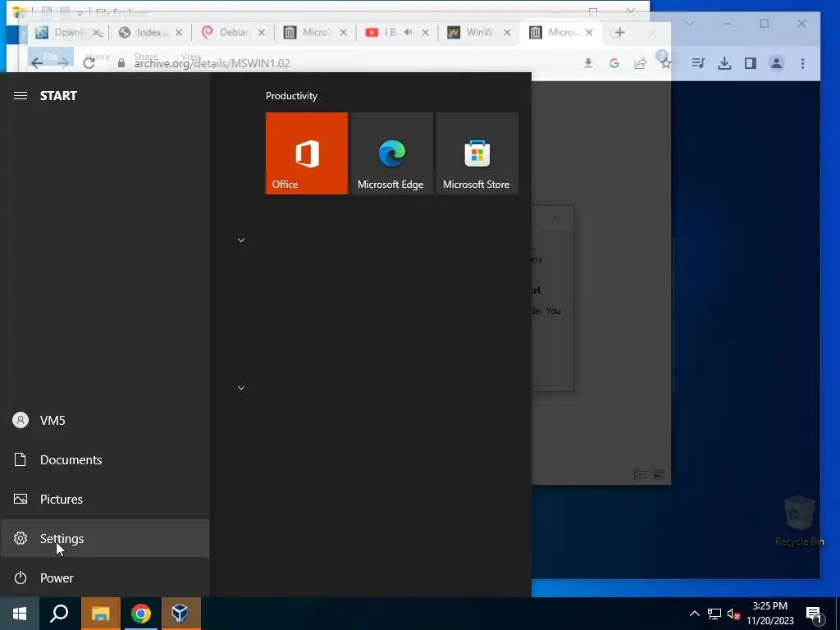
Task: Open the clock showing 3:25 PM
Action: click(769, 614)
